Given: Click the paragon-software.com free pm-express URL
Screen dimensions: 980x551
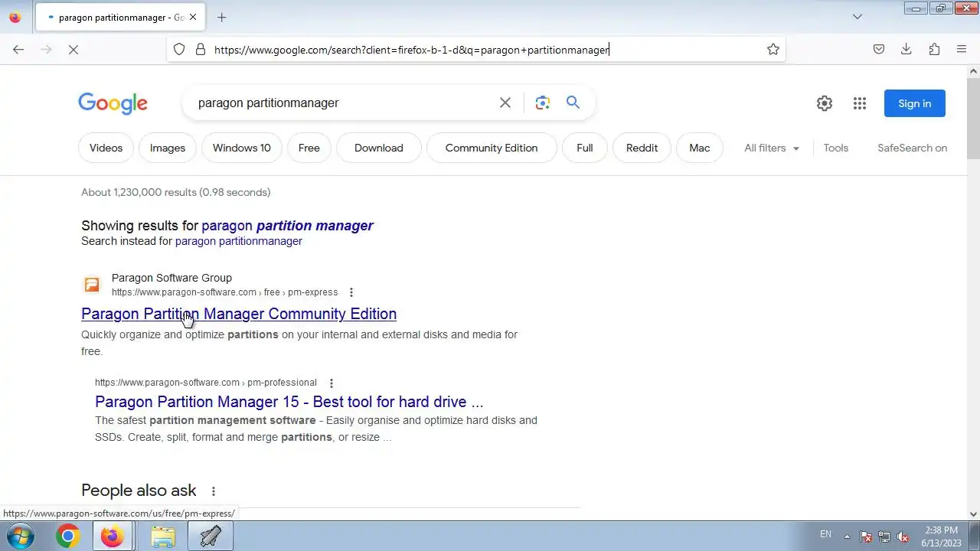Looking at the screenshot, I should tap(224, 292).
